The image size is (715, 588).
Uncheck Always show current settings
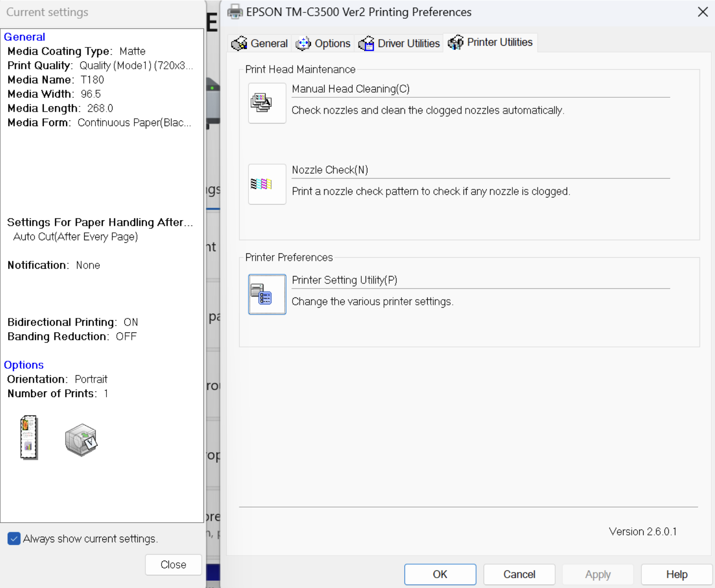[14, 538]
